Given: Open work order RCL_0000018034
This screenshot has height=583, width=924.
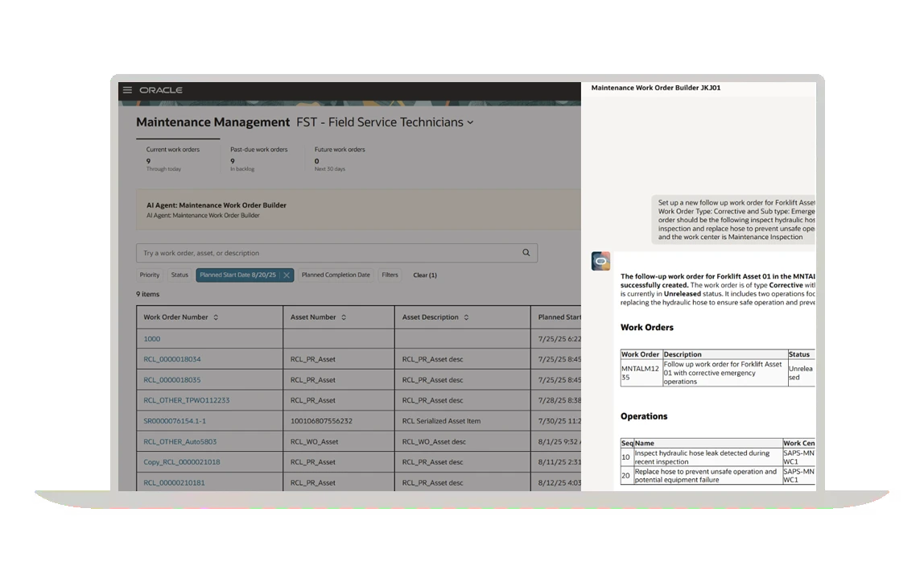Looking at the screenshot, I should [x=172, y=359].
